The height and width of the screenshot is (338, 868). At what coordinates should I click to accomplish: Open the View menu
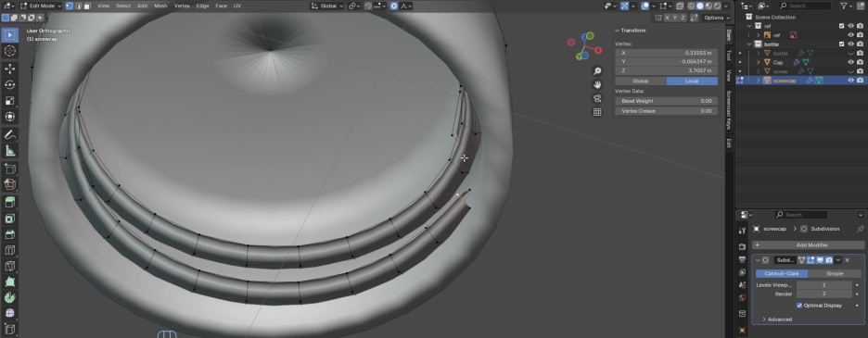(x=104, y=6)
